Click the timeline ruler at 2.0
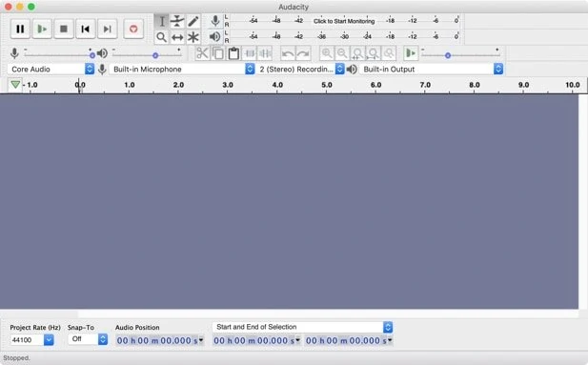This screenshot has height=365, width=588. (x=178, y=85)
